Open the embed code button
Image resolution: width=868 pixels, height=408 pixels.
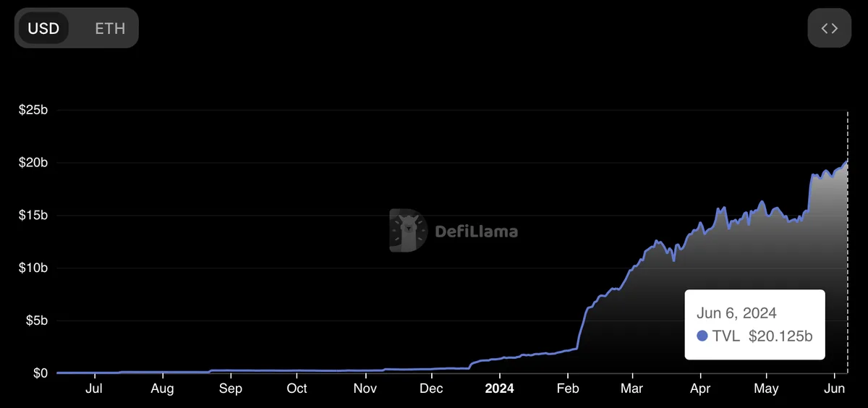[x=830, y=28]
